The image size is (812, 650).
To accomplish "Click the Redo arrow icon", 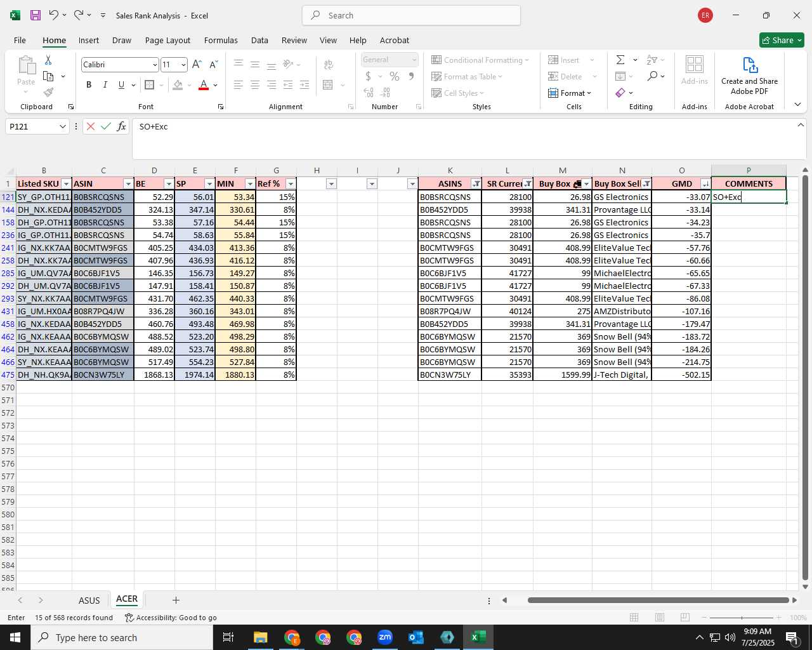I will click(x=79, y=15).
